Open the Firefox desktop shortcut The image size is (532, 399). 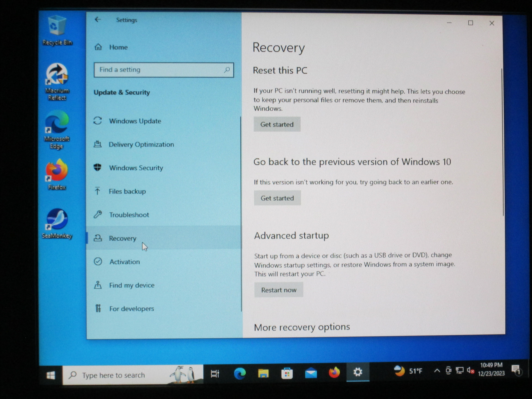point(57,174)
